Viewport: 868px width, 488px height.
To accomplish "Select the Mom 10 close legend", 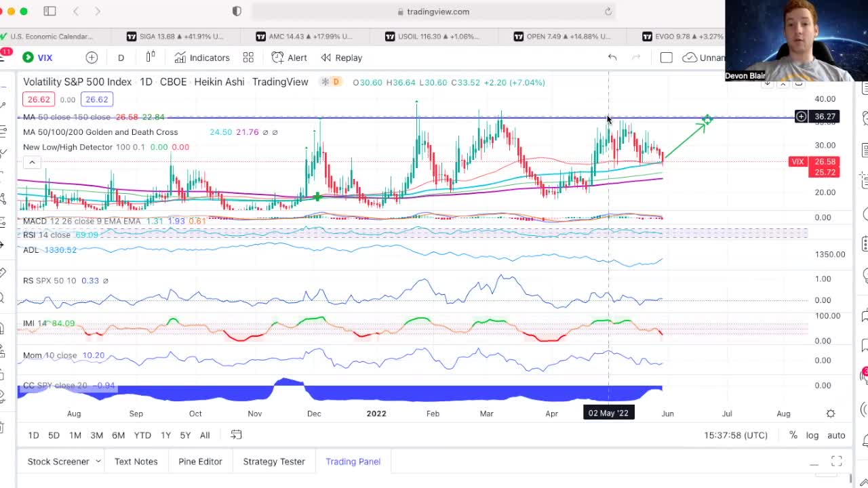I will pos(50,355).
